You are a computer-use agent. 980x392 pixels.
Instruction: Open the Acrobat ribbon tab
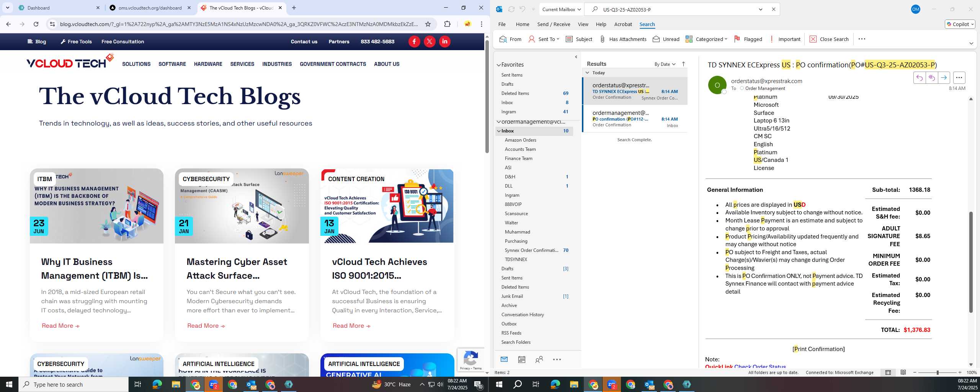click(623, 24)
